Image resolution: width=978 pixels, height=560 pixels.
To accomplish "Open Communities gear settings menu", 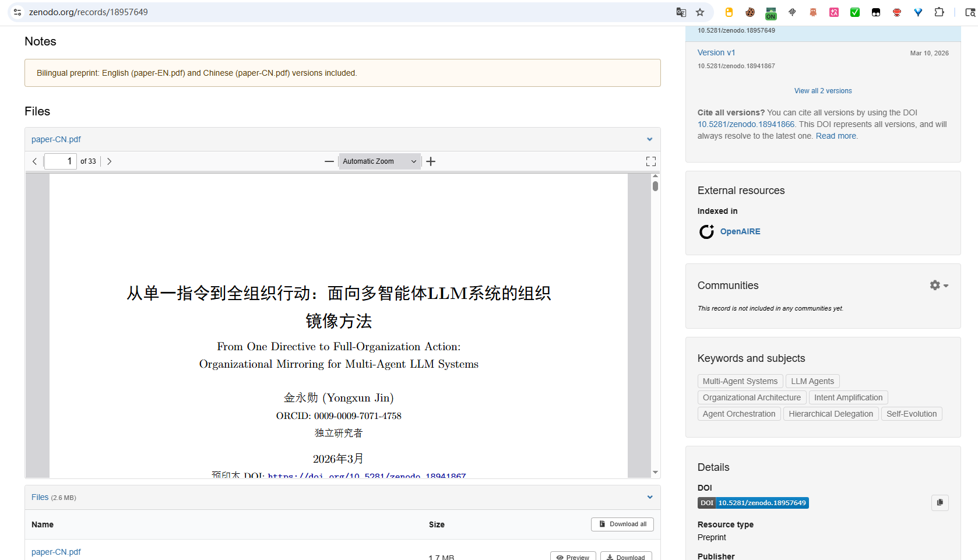I will (x=939, y=286).
